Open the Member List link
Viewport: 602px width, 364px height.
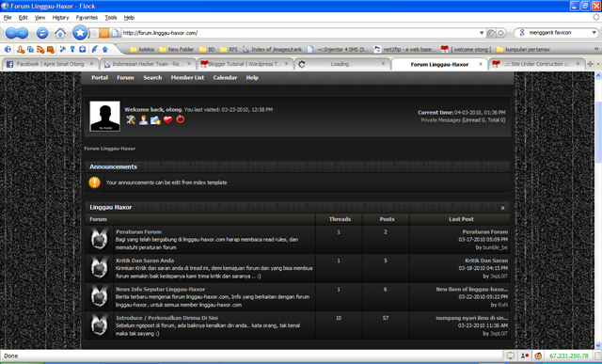click(187, 77)
